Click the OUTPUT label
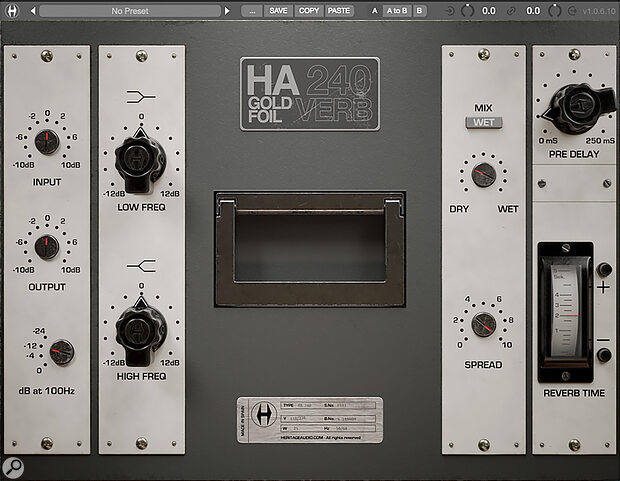The image size is (620, 481). point(47,287)
